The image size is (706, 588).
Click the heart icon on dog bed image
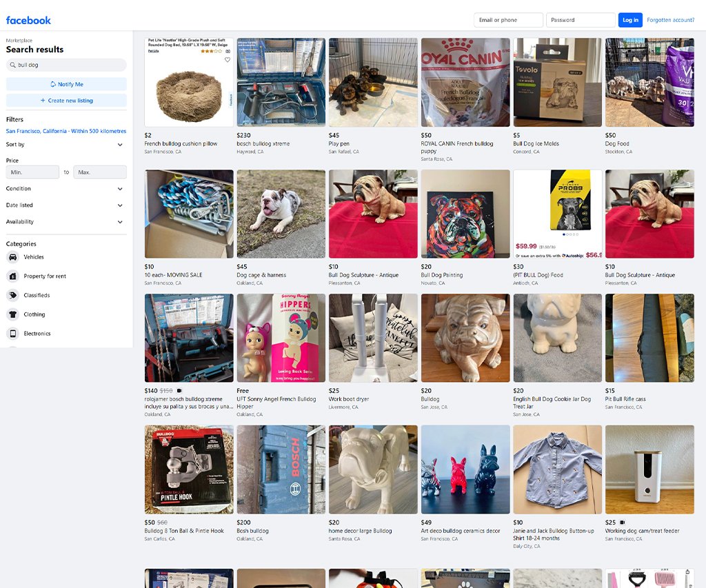[228, 60]
